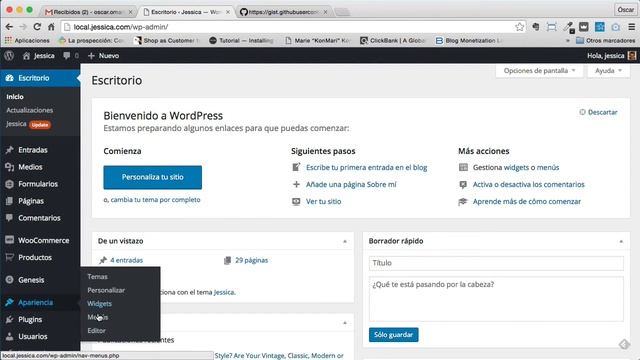Click the WordPress logo in admin bar
Screen dimensions: 640x360
(x=9, y=56)
